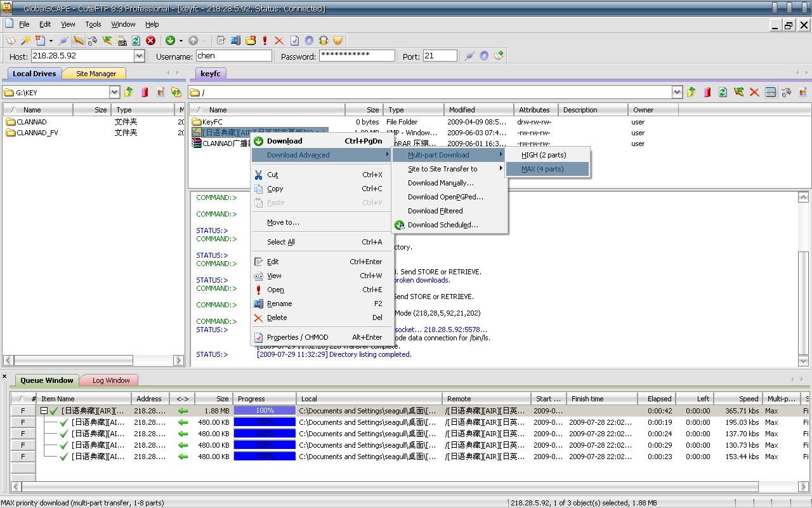This screenshot has width=812, height=508.
Task: Expand the remote path dropdown
Action: tap(677, 92)
